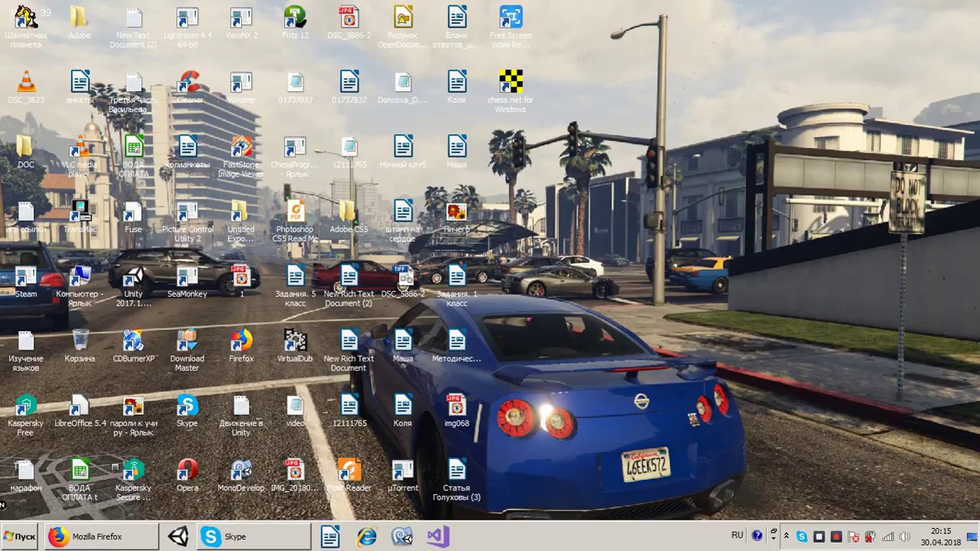The height and width of the screenshot is (551, 980).
Task: Select the img068 JPG image
Action: pos(457,410)
